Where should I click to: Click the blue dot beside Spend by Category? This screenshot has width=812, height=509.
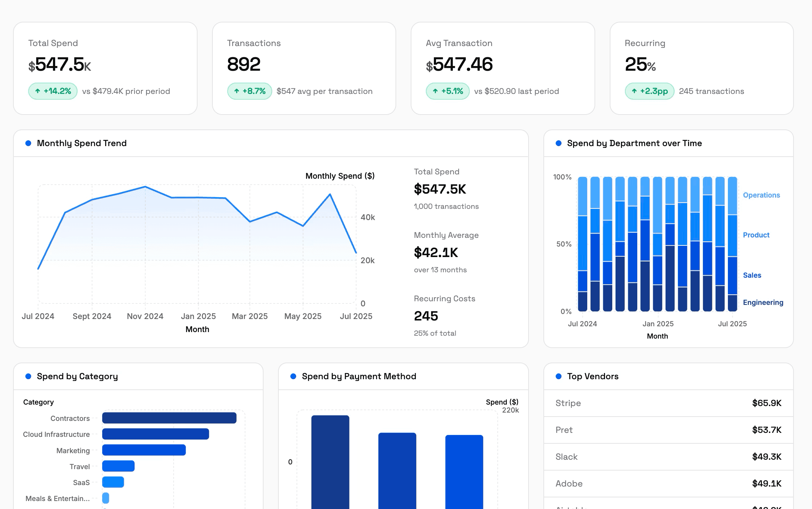pyautogui.click(x=28, y=376)
